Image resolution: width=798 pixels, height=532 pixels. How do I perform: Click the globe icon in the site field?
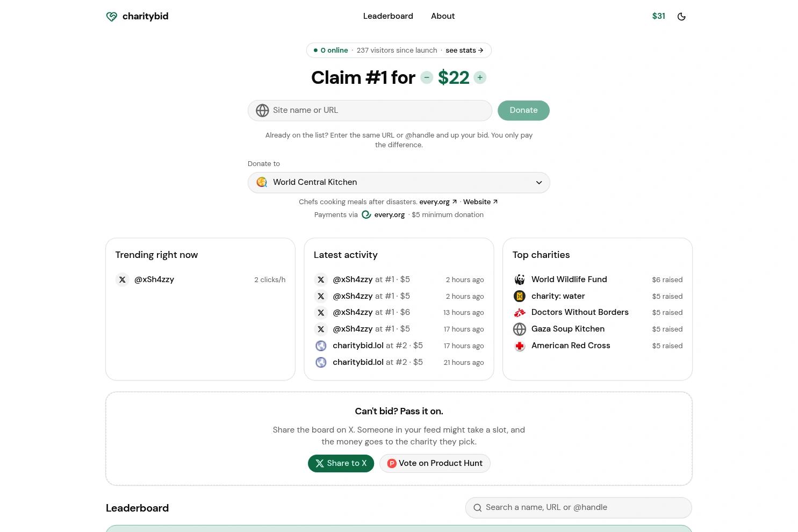coord(262,110)
